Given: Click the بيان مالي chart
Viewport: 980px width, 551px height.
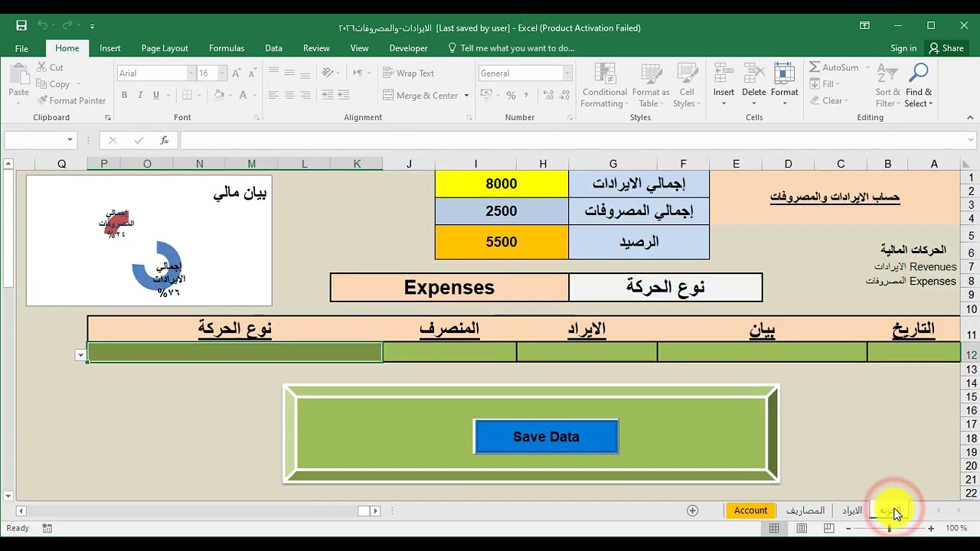Looking at the screenshot, I should 149,240.
